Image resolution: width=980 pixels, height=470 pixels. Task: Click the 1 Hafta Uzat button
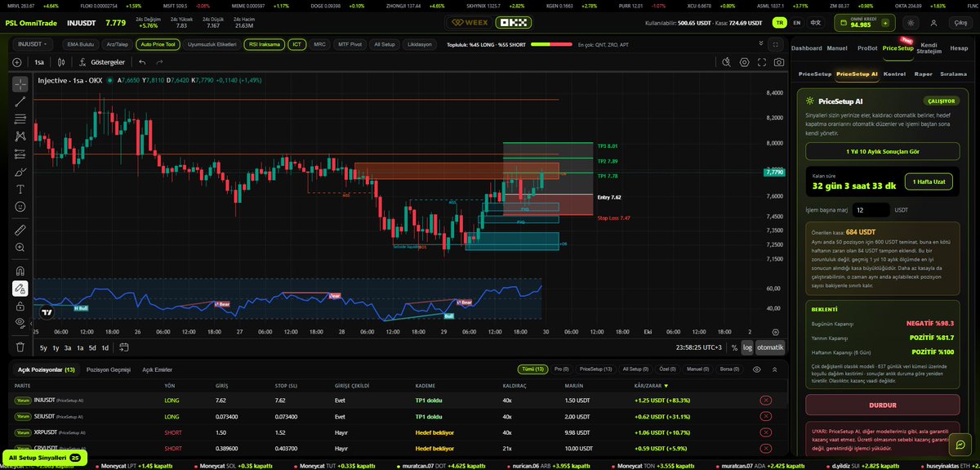click(929, 182)
